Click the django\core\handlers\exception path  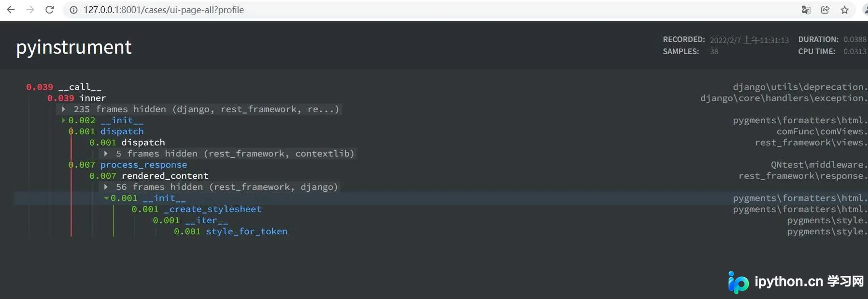[784, 98]
